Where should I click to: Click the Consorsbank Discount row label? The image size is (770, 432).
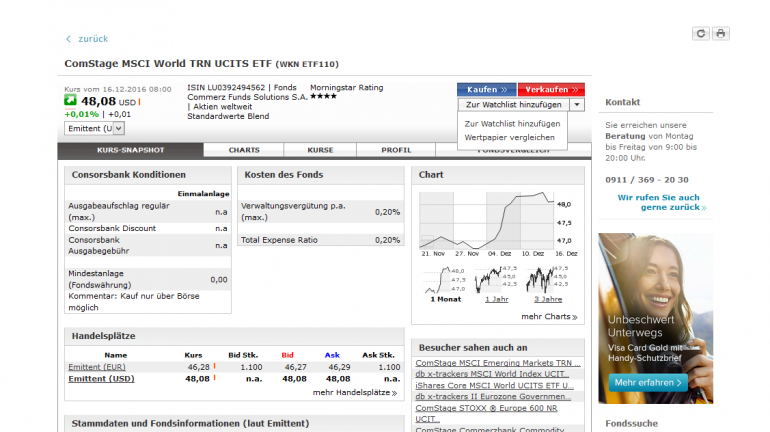112,229
